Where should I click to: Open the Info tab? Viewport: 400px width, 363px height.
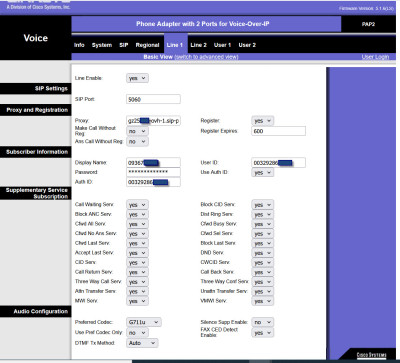click(x=79, y=45)
